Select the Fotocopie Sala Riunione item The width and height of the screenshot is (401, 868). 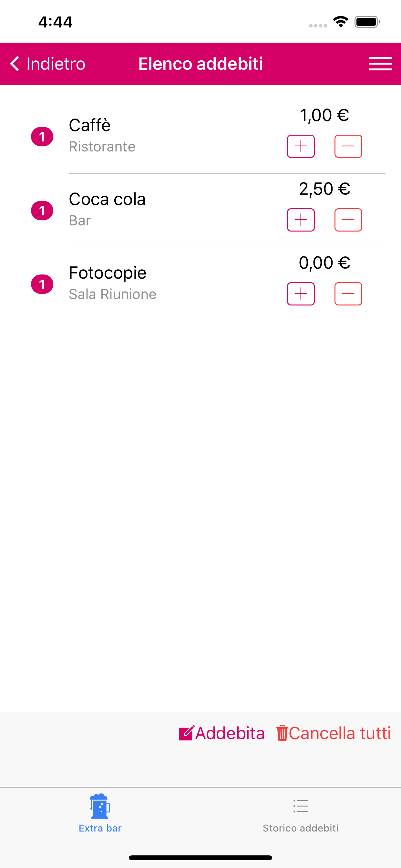[152, 283]
